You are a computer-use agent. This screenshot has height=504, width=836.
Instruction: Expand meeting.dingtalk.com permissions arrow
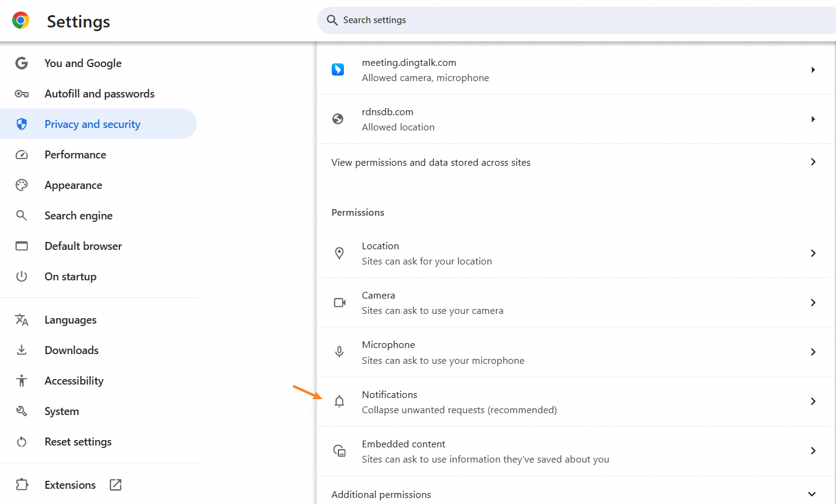point(813,70)
